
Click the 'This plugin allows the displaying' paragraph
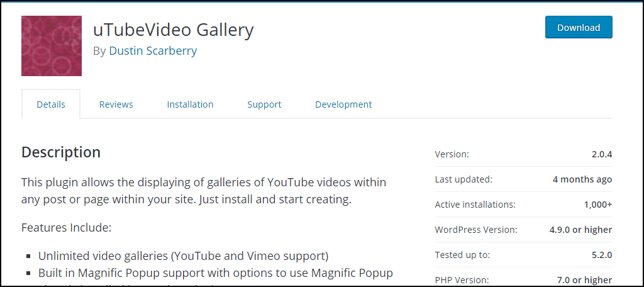pos(204,191)
